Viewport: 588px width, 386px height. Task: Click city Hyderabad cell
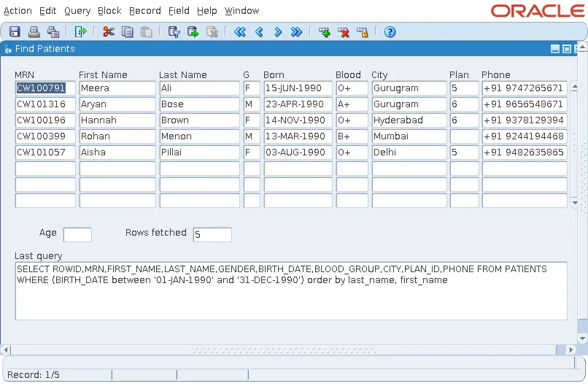(409, 120)
